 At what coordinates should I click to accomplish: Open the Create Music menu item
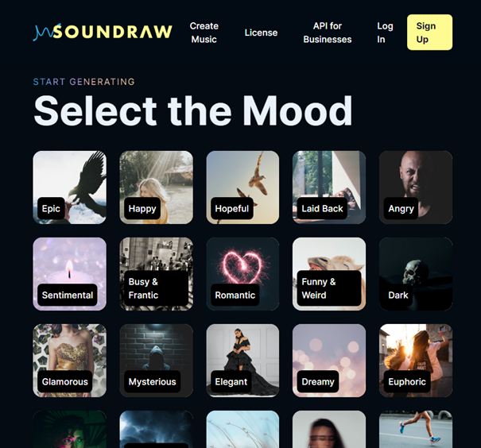point(204,33)
